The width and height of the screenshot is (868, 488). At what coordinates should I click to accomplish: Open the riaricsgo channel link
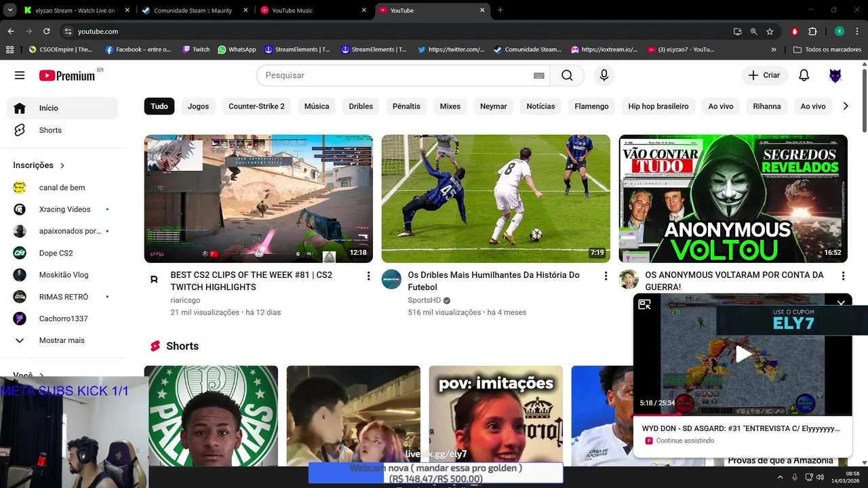click(185, 300)
